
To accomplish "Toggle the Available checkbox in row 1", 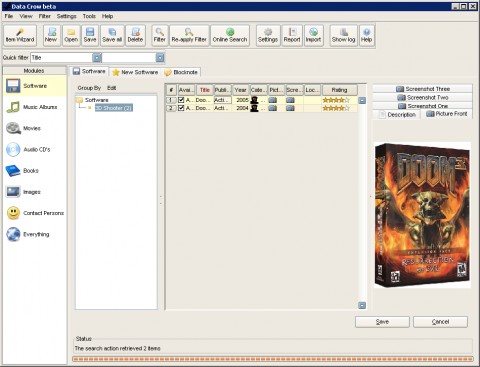I will coord(181,100).
